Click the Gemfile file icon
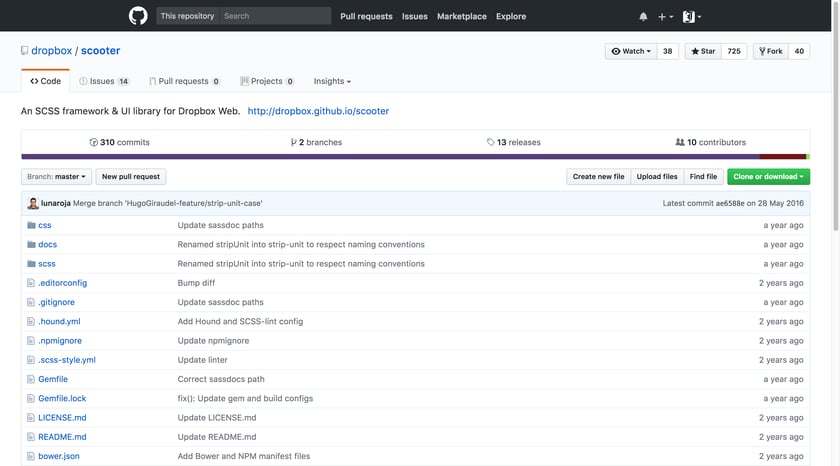Image resolution: width=840 pixels, height=466 pixels. click(x=31, y=379)
